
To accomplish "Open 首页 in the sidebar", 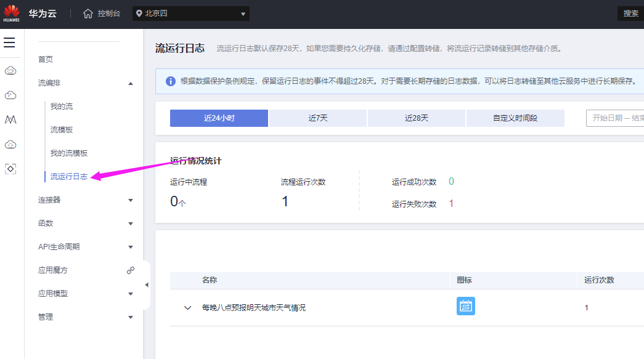I will coord(46,60).
